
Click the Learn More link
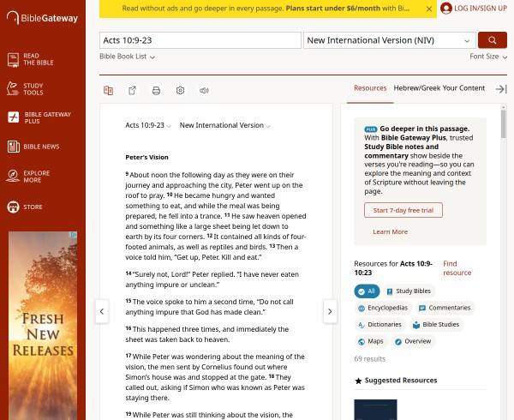(390, 231)
